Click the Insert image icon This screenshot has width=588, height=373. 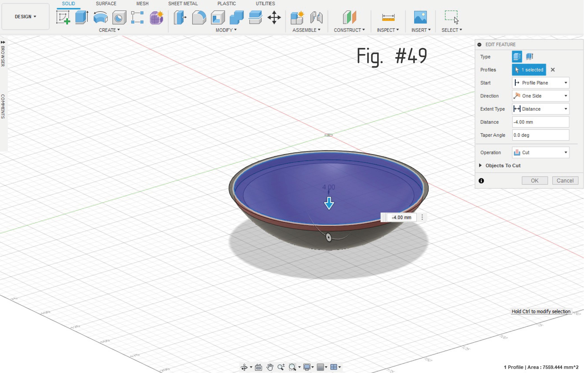pyautogui.click(x=420, y=18)
